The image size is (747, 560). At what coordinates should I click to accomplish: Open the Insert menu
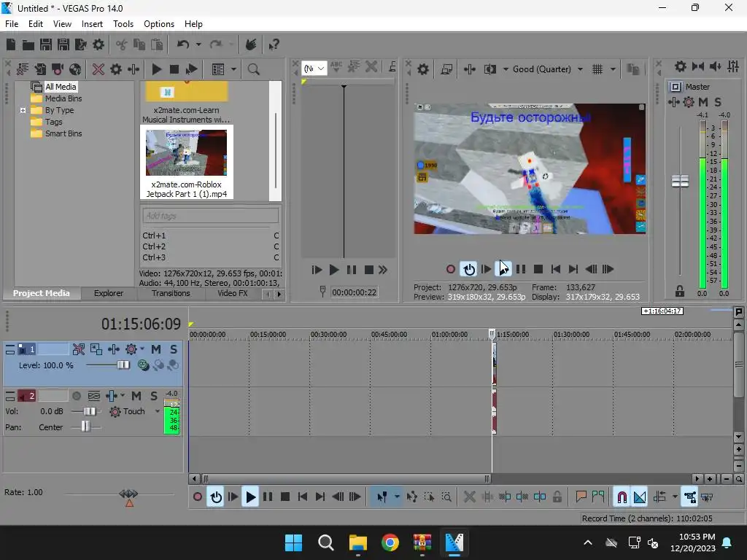click(92, 24)
